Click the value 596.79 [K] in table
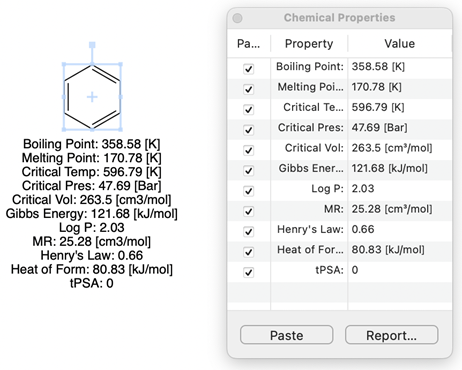The width and height of the screenshot is (462, 370). pyautogui.click(x=378, y=107)
